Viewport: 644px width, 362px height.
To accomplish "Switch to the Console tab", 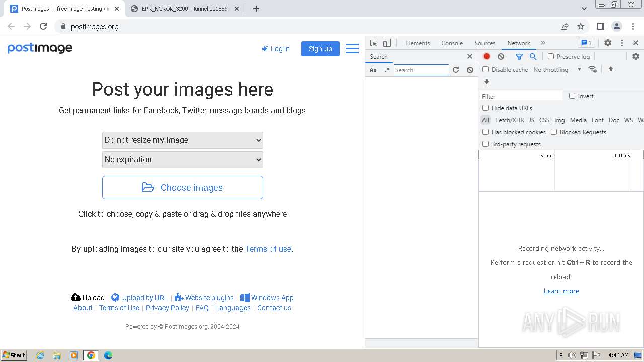I will click(452, 43).
